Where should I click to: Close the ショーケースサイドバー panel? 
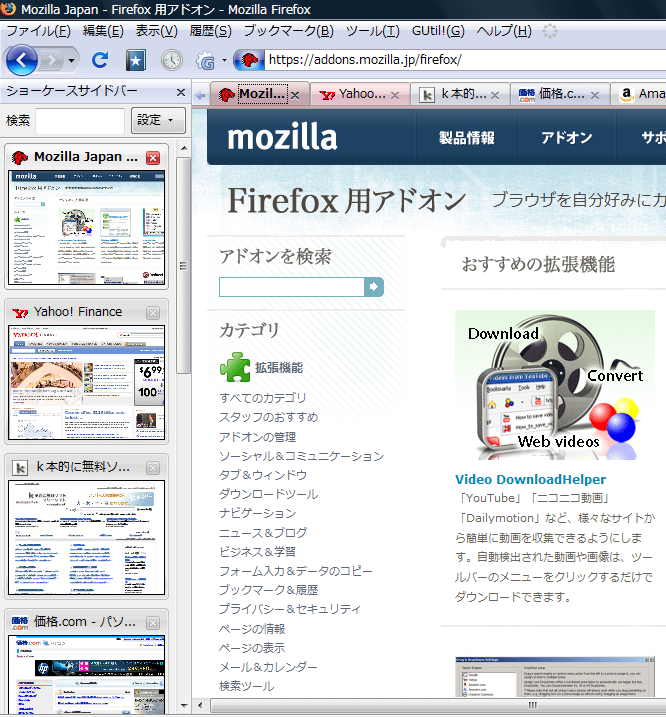pos(181,92)
